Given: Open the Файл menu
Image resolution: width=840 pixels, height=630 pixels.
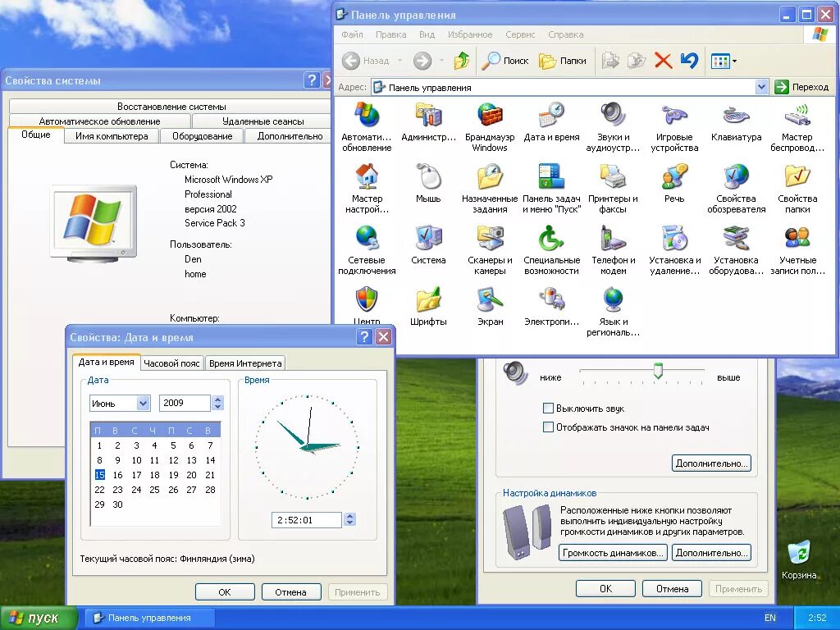Looking at the screenshot, I should [352, 34].
